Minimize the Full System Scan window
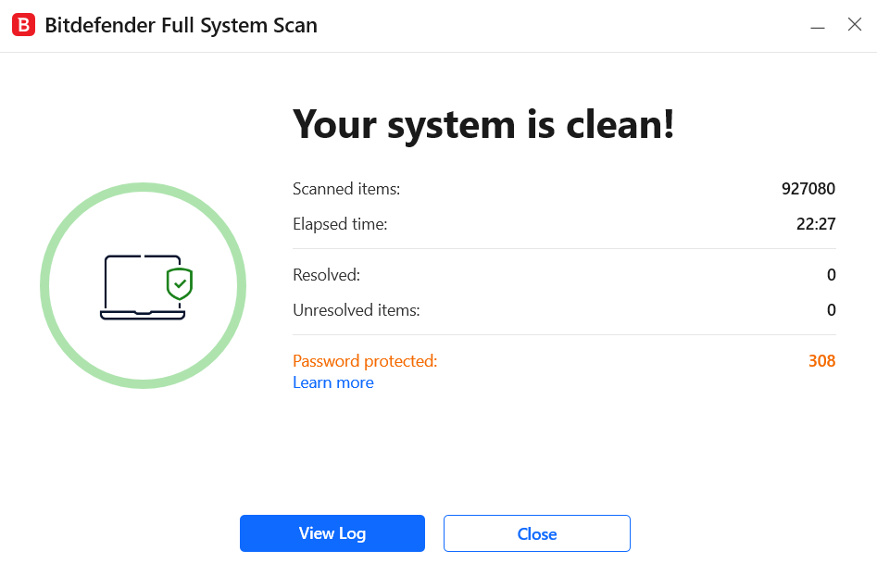 tap(818, 25)
